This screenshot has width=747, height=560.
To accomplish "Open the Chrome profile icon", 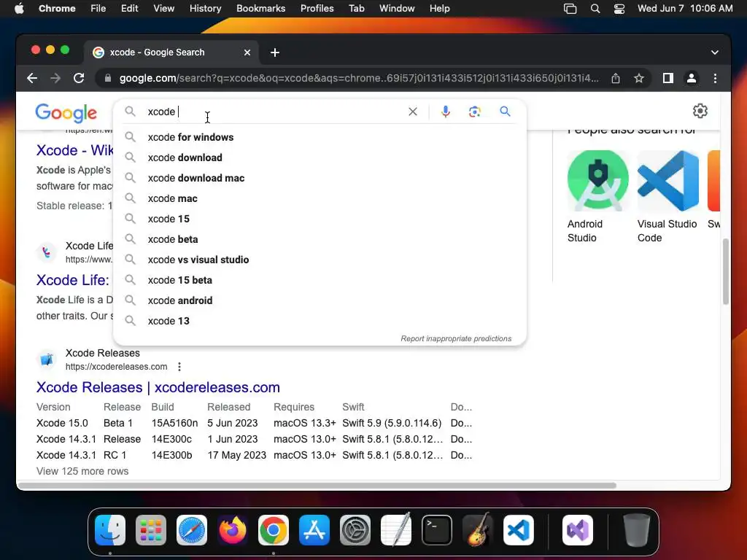I will [692, 78].
